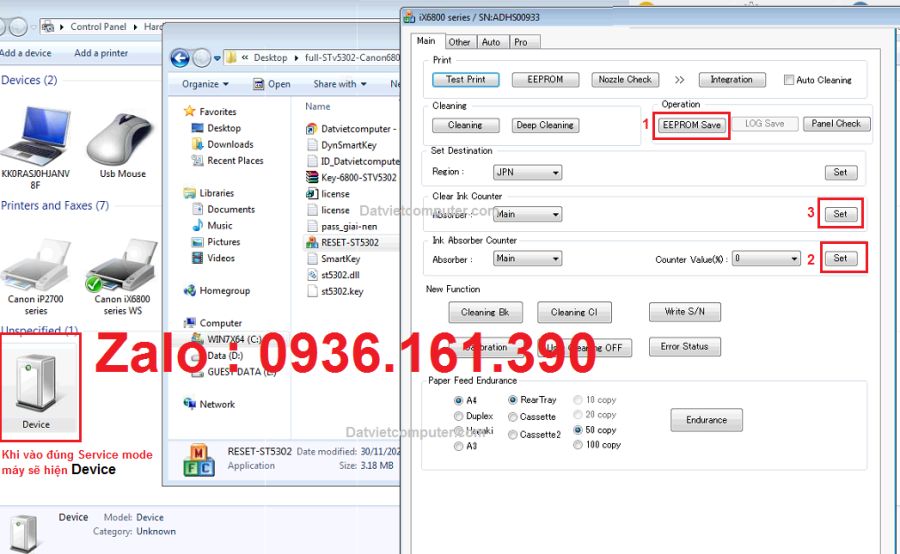
Task: Click the Explorer Forward arrow button
Action: coord(201,58)
